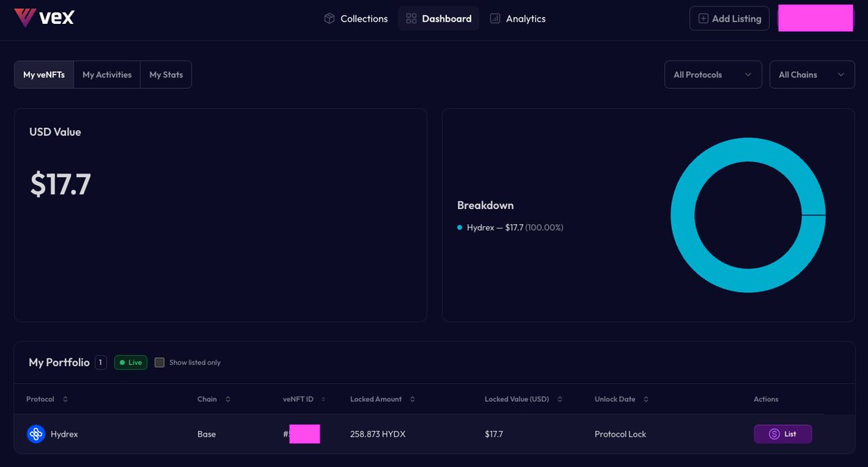
Task: Open the Dashboard page
Action: [439, 19]
